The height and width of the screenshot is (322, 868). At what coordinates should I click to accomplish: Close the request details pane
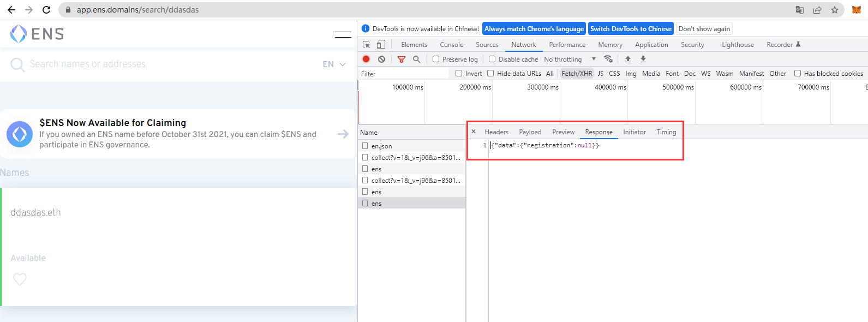tap(474, 132)
